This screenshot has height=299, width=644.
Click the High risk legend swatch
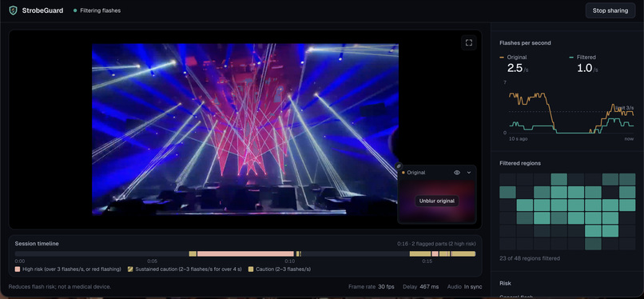coord(18,269)
